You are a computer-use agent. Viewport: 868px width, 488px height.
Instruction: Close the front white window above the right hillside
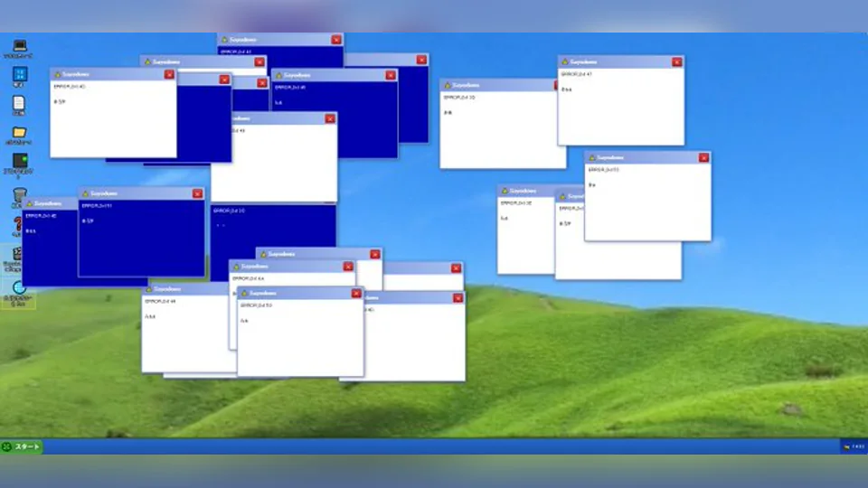(703, 157)
